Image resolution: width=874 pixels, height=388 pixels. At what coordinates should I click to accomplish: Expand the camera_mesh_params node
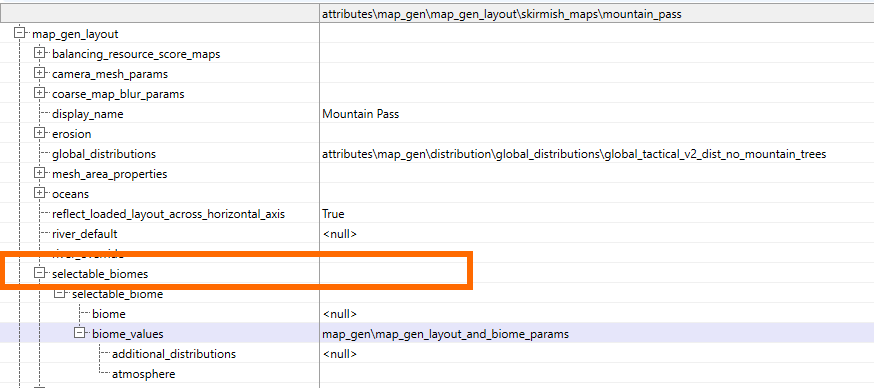pyautogui.click(x=40, y=74)
